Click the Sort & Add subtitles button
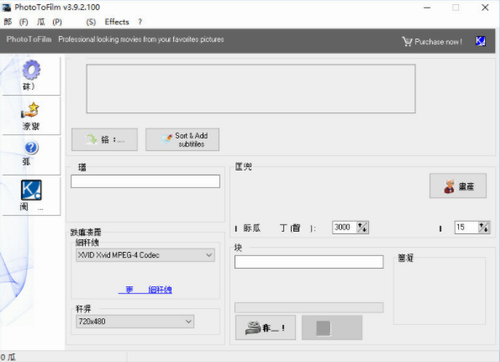 click(182, 139)
